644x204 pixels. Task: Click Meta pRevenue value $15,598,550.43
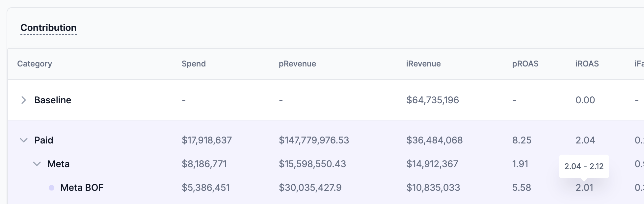(x=312, y=164)
